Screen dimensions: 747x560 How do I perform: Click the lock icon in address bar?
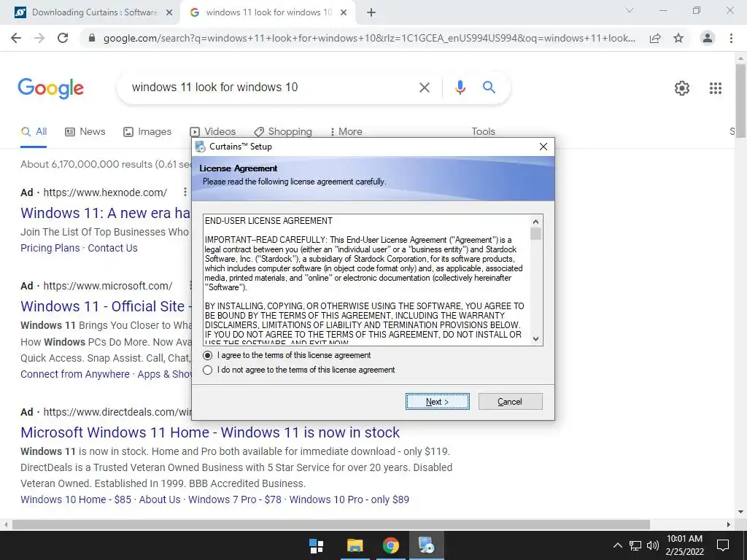[92, 38]
